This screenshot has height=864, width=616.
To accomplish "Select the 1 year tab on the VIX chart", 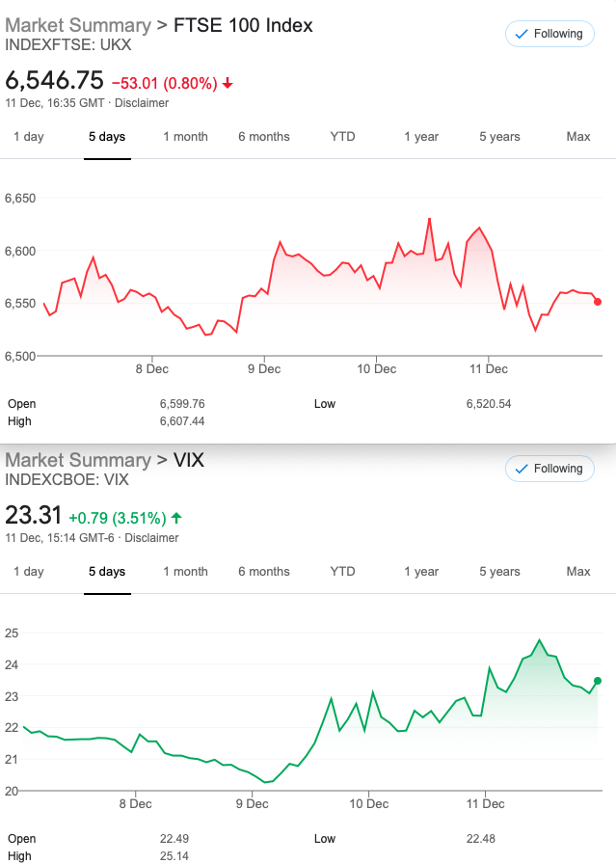I will click(x=421, y=572).
